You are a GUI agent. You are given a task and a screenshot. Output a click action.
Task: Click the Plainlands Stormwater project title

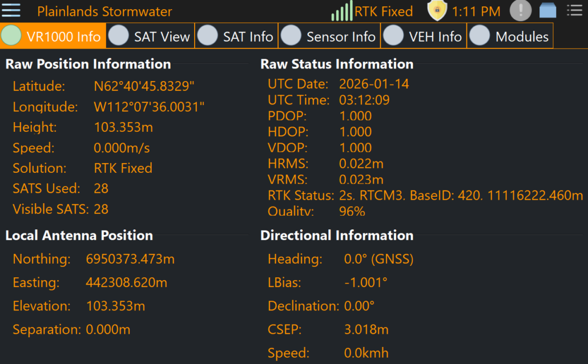(x=104, y=11)
